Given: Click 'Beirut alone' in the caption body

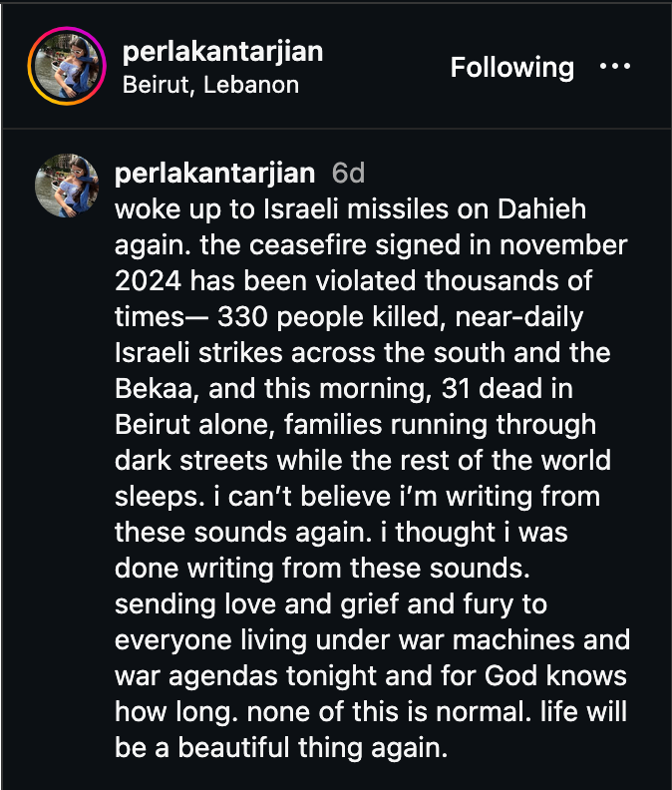Looking at the screenshot, I should [195, 425].
